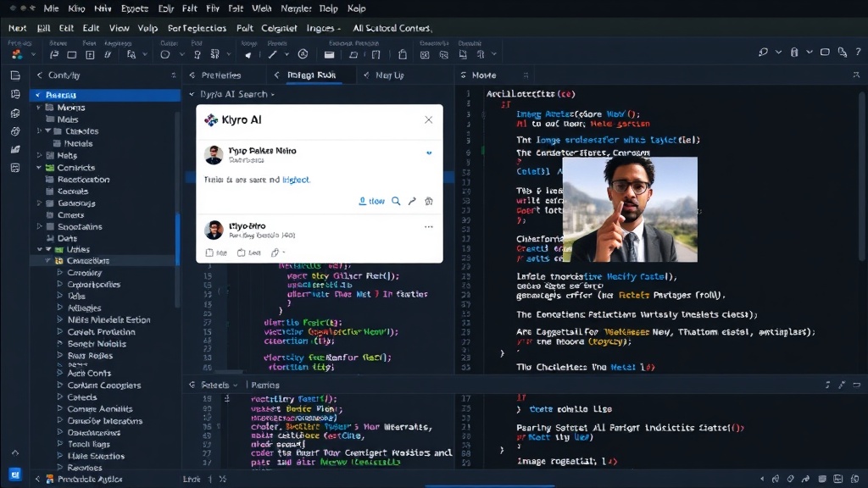
Task: Click the megaphone arrow icon in toolbar
Action: click(x=248, y=54)
